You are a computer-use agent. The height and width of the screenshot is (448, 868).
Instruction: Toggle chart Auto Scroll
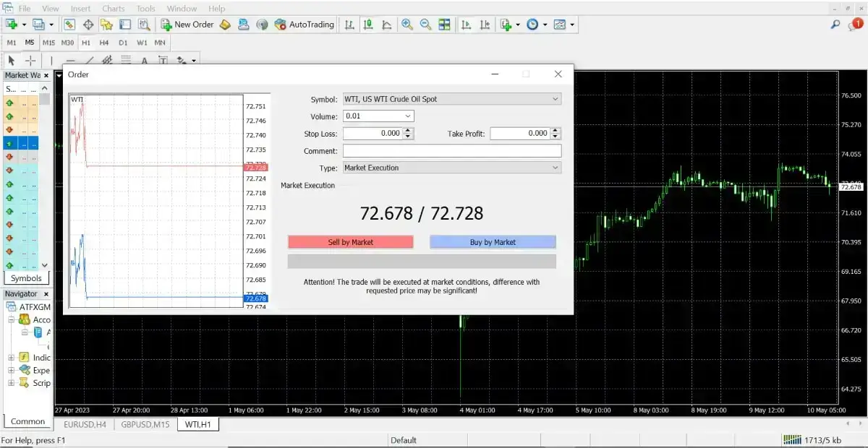465,25
